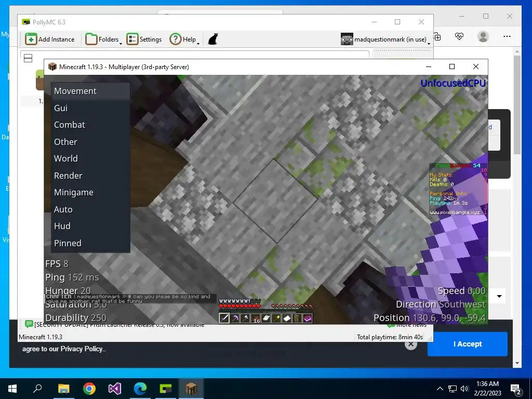Open Google Chrome from the taskbar
This screenshot has height=399, width=532.
[x=89, y=389]
